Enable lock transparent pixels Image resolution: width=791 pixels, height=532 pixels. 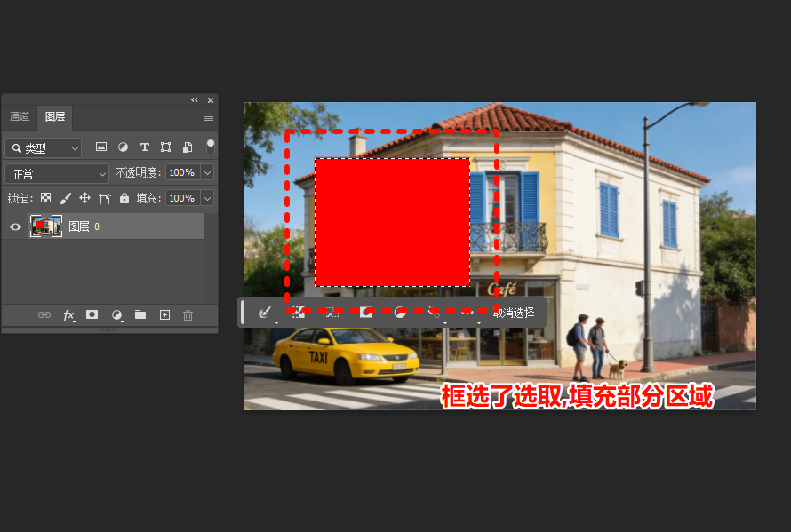46,197
